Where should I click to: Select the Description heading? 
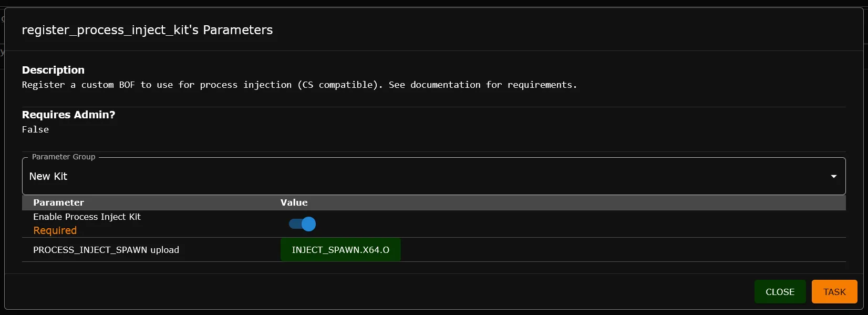click(53, 70)
